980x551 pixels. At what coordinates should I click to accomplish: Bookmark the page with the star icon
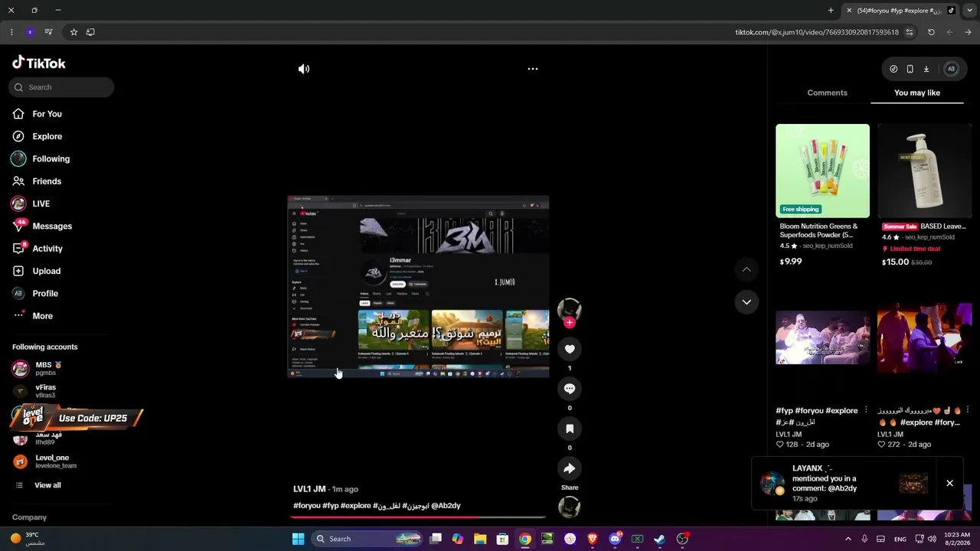click(x=73, y=32)
